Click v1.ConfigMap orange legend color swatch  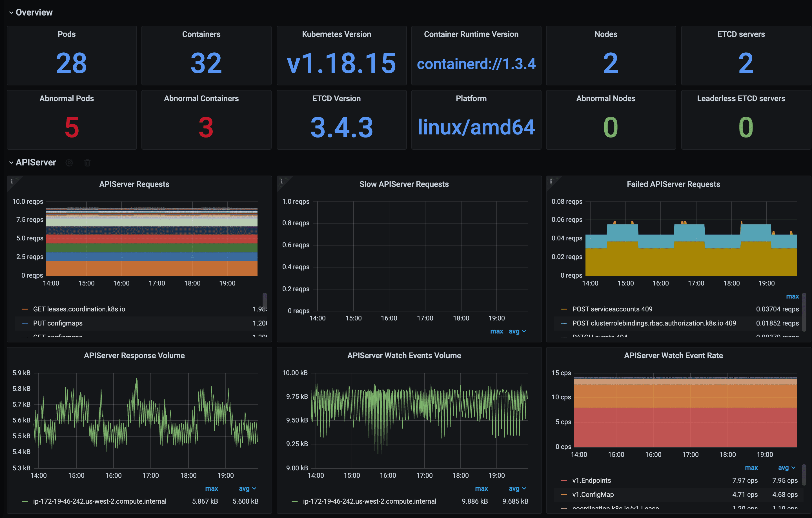click(564, 494)
